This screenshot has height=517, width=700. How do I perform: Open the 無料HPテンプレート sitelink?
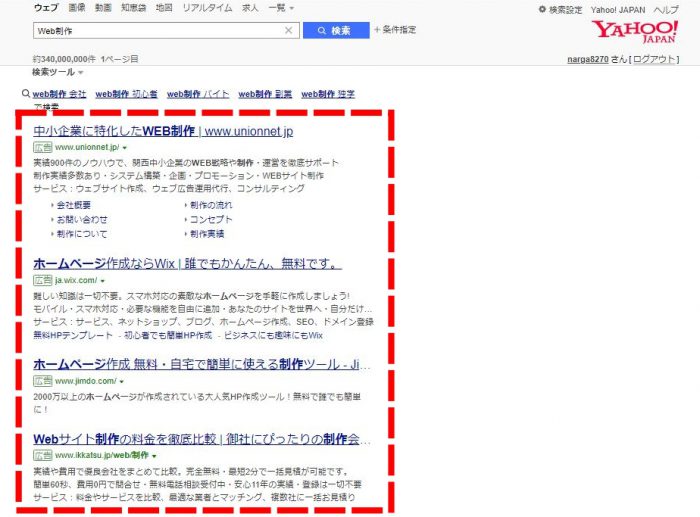click(73, 335)
